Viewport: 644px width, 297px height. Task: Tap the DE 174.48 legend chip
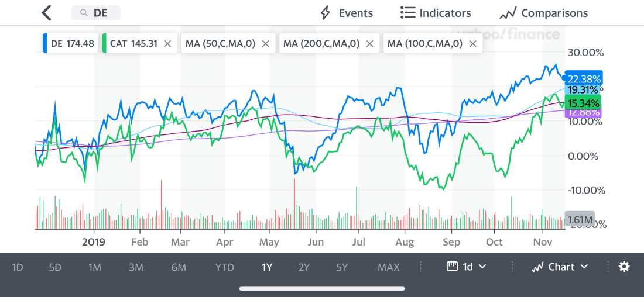coord(70,43)
